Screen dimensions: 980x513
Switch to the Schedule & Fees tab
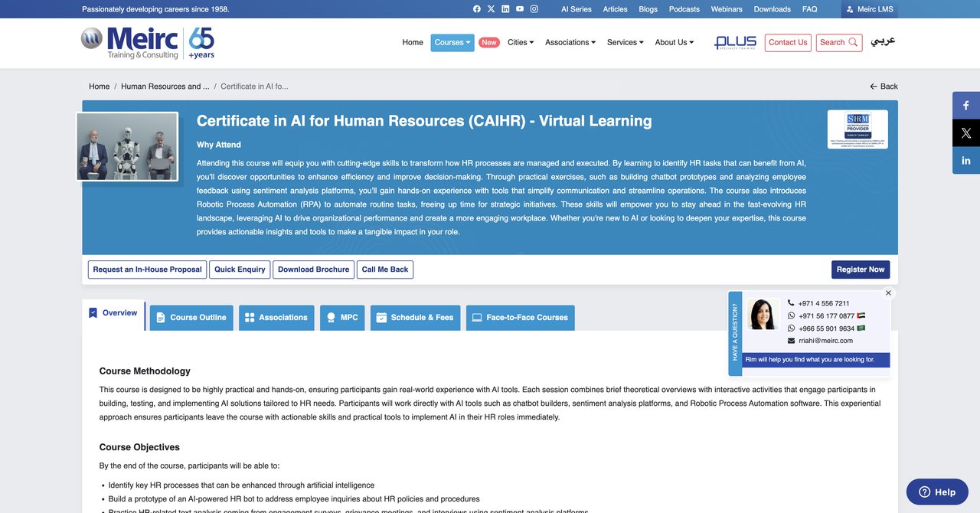pyautogui.click(x=414, y=318)
